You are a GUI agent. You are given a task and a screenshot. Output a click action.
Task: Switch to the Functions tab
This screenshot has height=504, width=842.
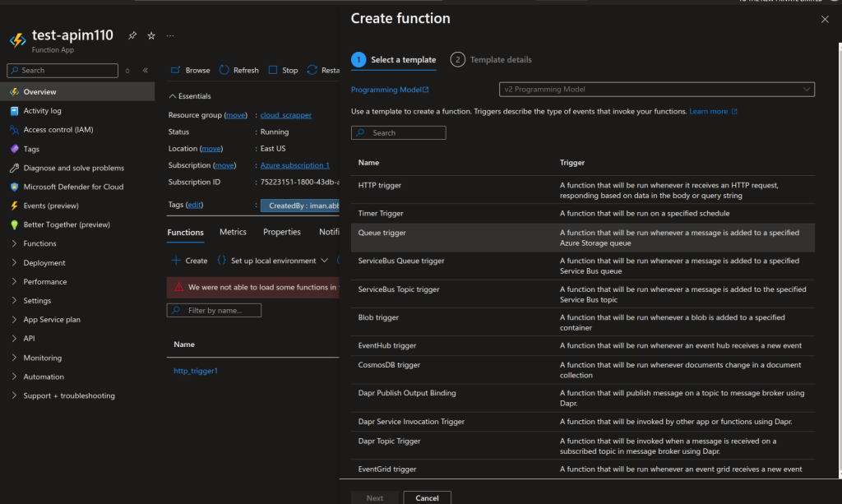[185, 233]
